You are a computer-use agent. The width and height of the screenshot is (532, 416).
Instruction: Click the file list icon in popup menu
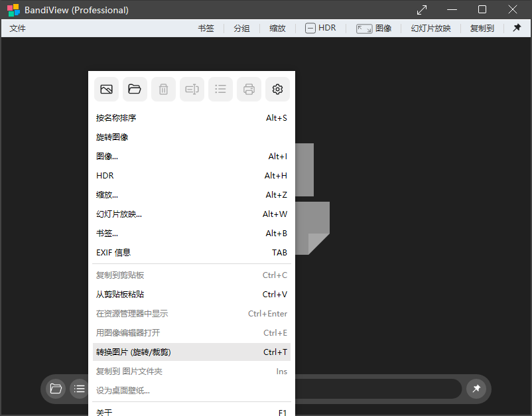220,90
